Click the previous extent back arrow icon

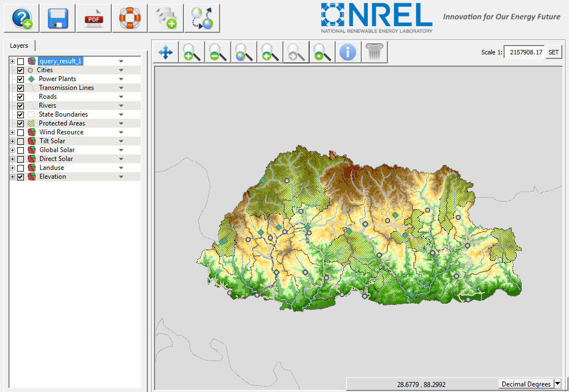269,52
